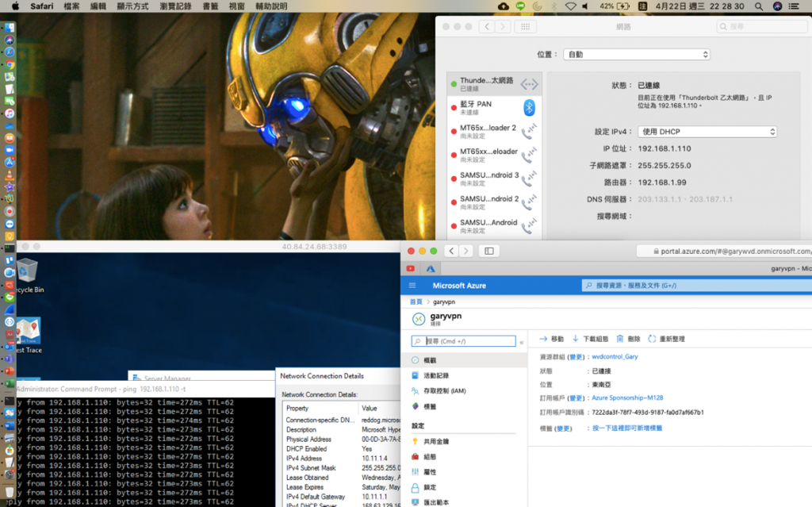
Task: Click 變更 next to 資源群組
Action: 576,357
